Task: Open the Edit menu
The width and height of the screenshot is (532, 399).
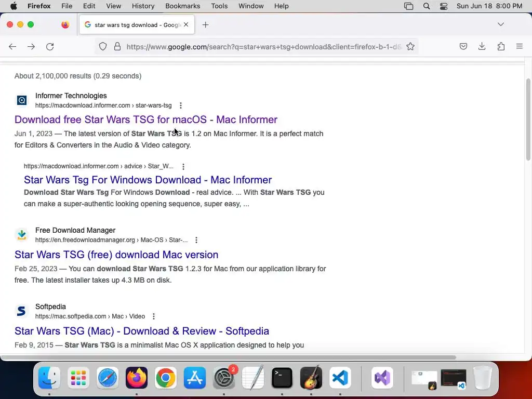Action: coord(89,6)
